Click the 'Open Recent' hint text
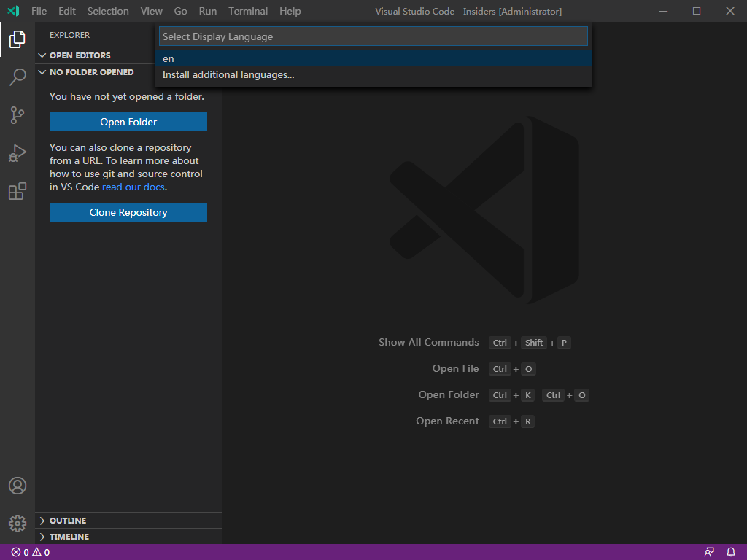747x560 pixels. click(x=447, y=421)
